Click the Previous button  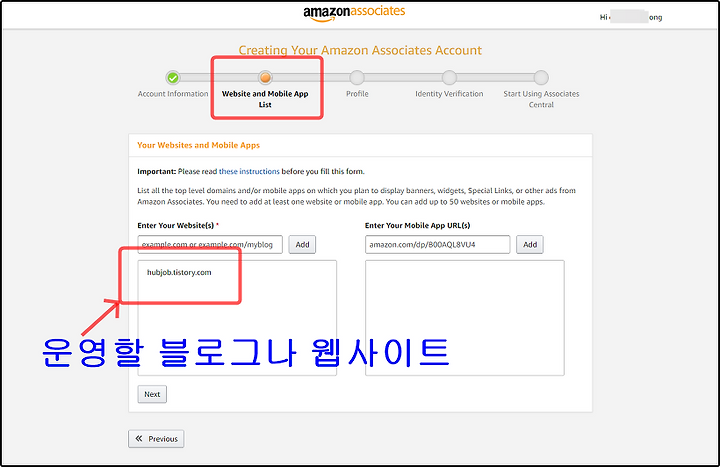(156, 439)
